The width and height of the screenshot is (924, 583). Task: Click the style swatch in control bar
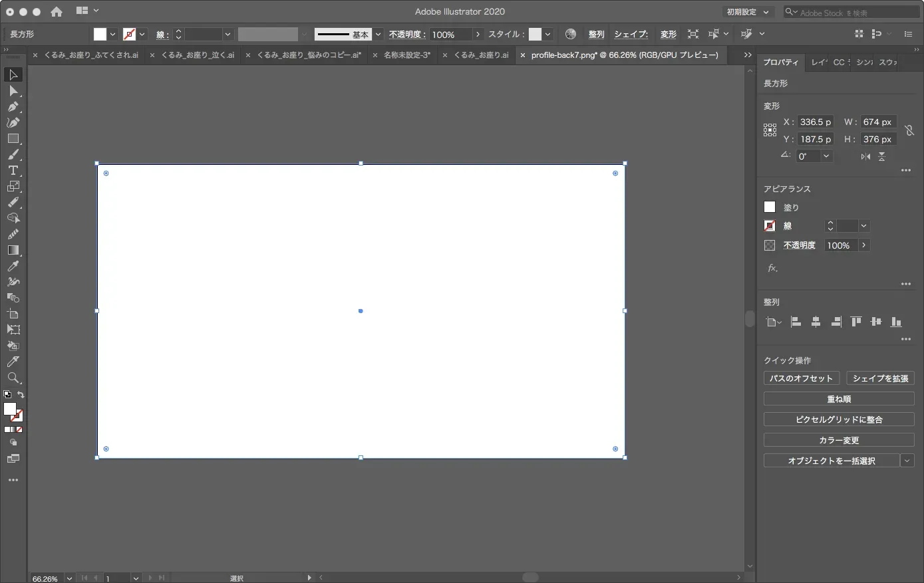tap(535, 35)
